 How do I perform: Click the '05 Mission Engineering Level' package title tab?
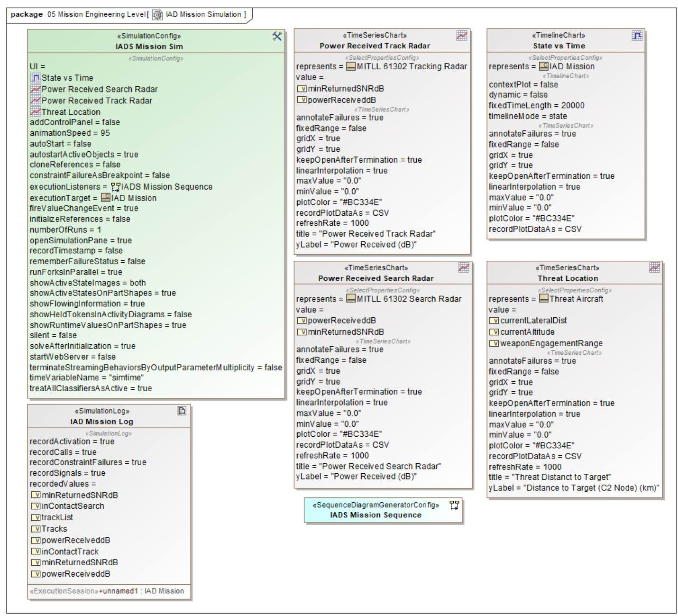(96, 15)
